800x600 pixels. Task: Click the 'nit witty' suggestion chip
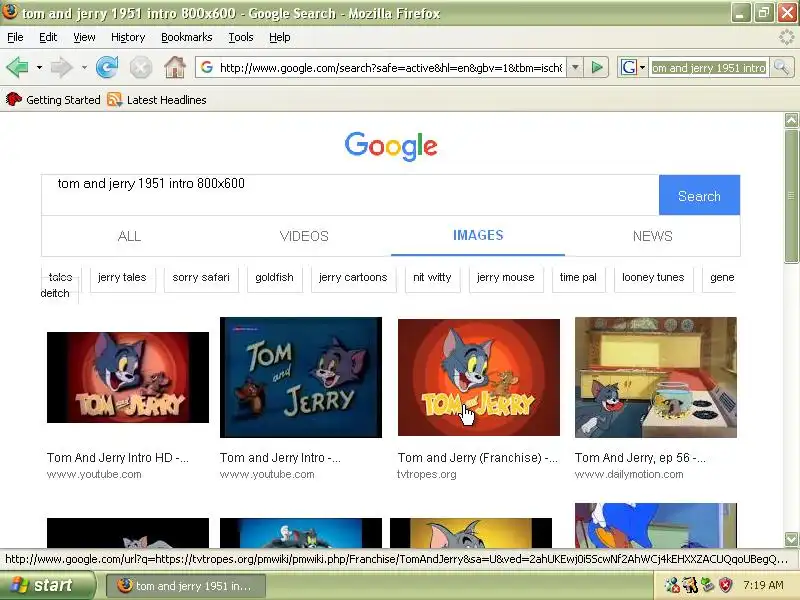[x=433, y=278]
